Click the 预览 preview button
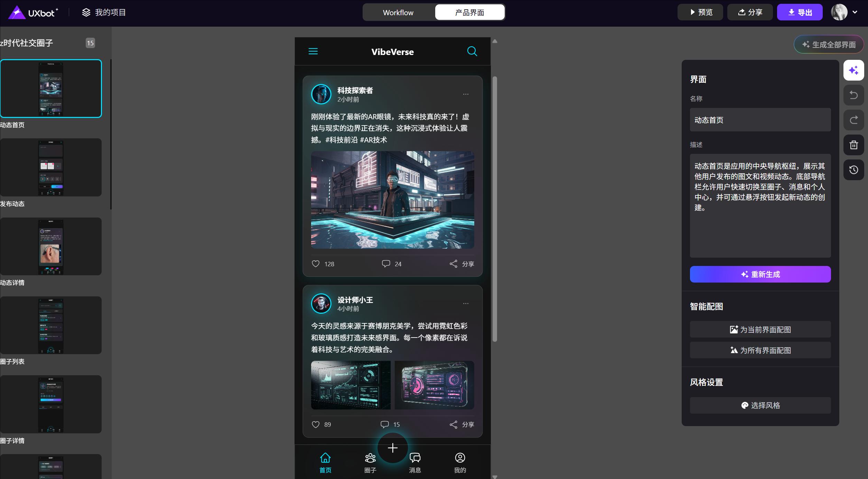Image resolution: width=868 pixels, height=479 pixels. pyautogui.click(x=700, y=12)
